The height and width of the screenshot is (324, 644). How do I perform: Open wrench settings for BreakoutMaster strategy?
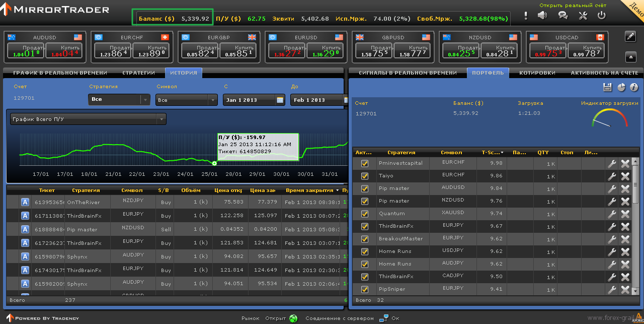click(x=612, y=239)
